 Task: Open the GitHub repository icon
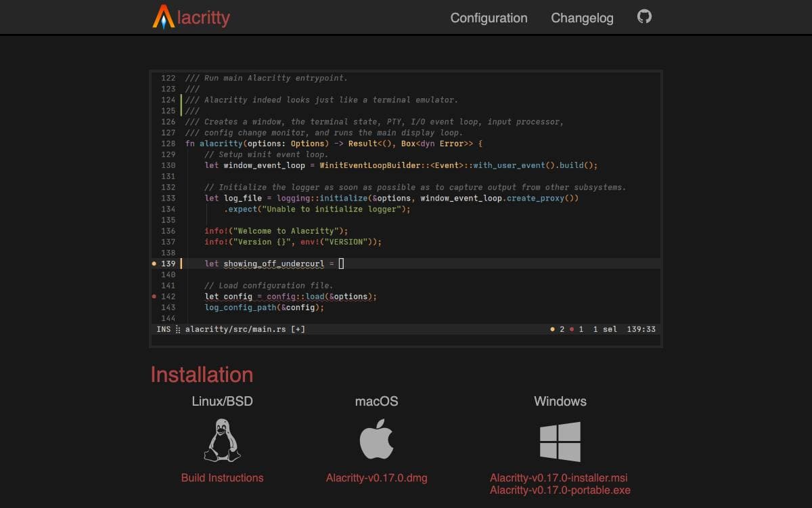(644, 17)
